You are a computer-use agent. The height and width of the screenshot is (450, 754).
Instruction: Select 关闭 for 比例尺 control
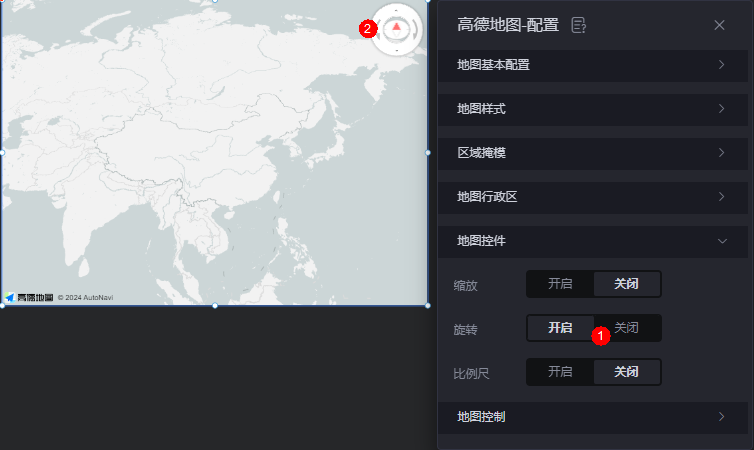point(627,372)
